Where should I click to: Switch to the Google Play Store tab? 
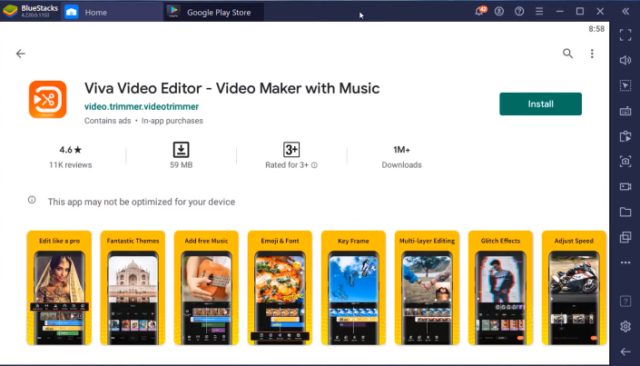tap(214, 12)
